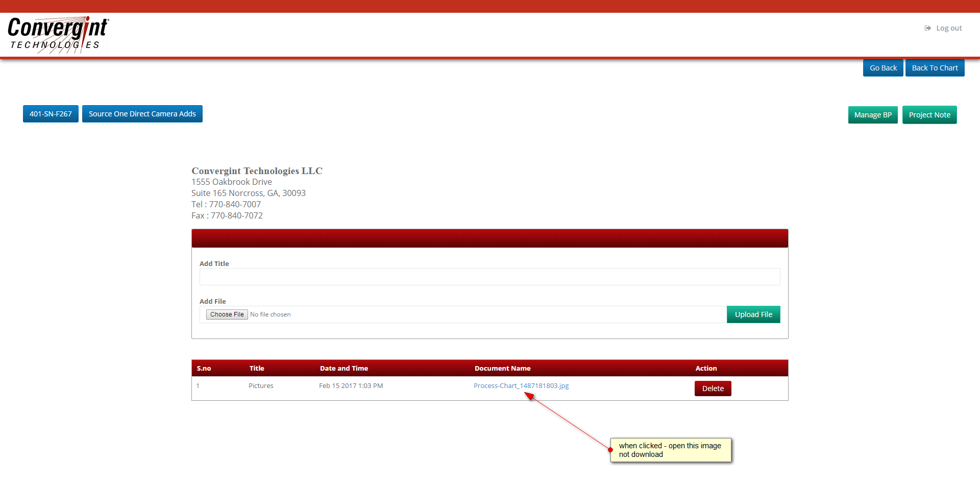Click the Date and Time column header
The width and height of the screenshot is (980, 485).
pyautogui.click(x=344, y=368)
